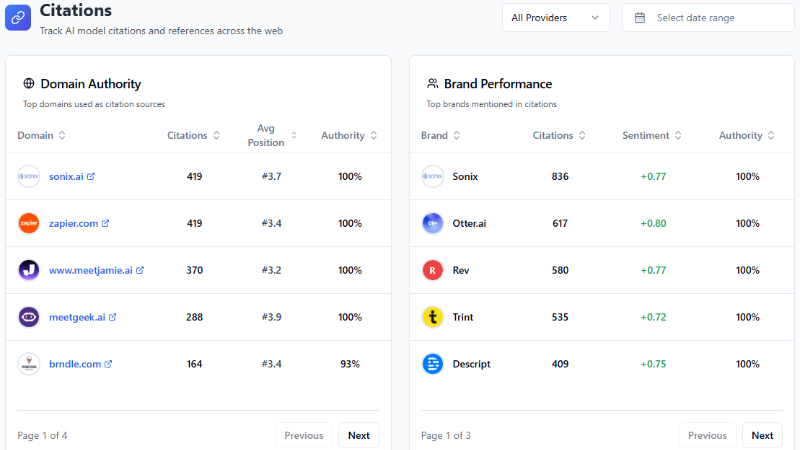The width and height of the screenshot is (800, 450).
Task: Go to next Brand Performance page
Action: point(762,435)
